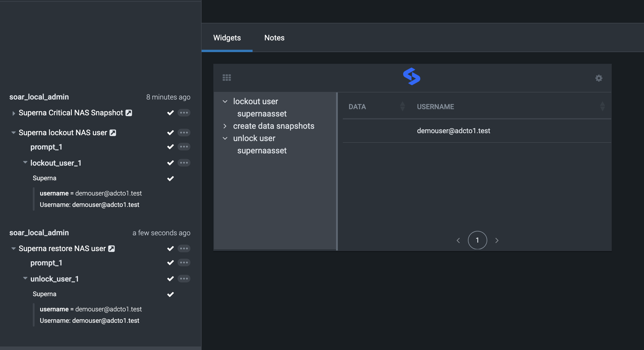Collapse the unlock user tree node
This screenshot has width=644, height=350.
click(225, 138)
